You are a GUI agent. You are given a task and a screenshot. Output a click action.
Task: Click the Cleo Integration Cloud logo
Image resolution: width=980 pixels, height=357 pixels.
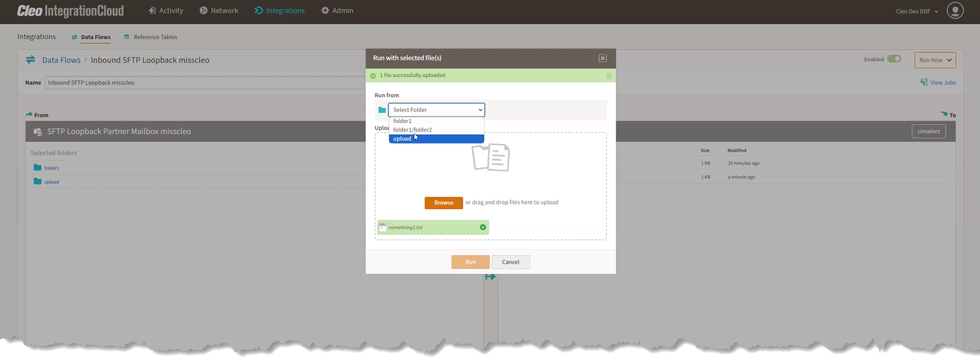tap(70, 10)
